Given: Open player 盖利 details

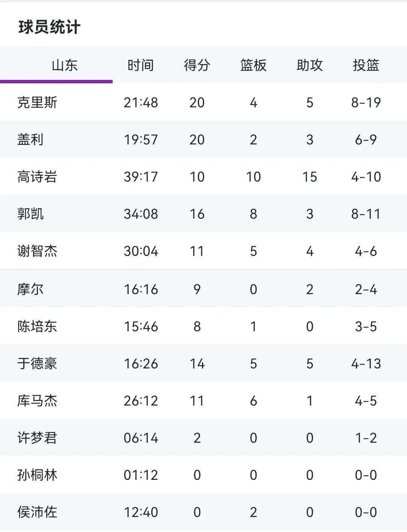Looking at the screenshot, I should coord(30,140).
